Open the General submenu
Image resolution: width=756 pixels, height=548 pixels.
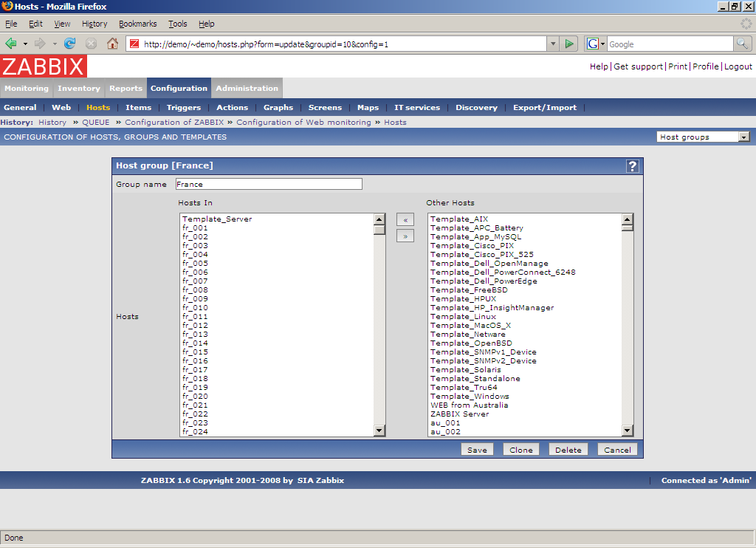click(x=20, y=108)
